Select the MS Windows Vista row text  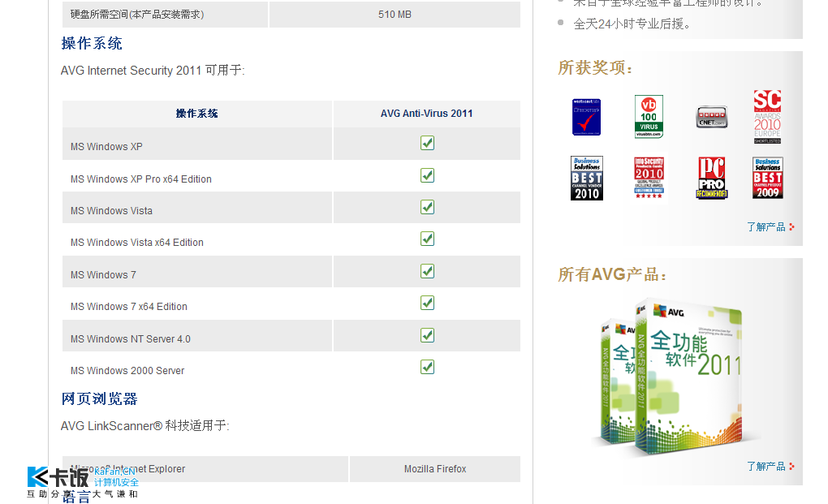coord(111,211)
